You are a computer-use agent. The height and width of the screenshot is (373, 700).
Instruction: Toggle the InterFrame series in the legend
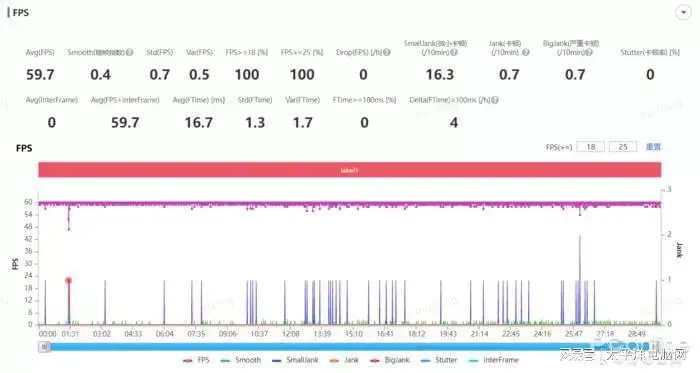[x=494, y=360]
